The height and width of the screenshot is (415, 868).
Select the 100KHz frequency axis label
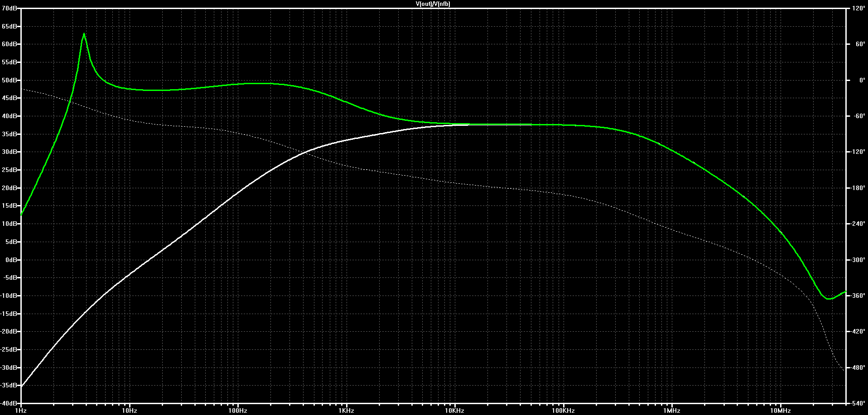pyautogui.click(x=564, y=410)
